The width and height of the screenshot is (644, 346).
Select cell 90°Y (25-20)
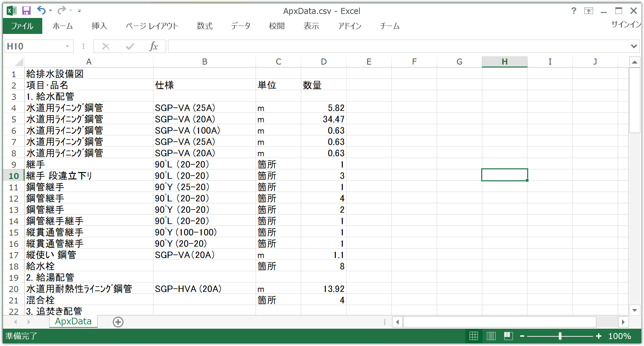(204, 187)
